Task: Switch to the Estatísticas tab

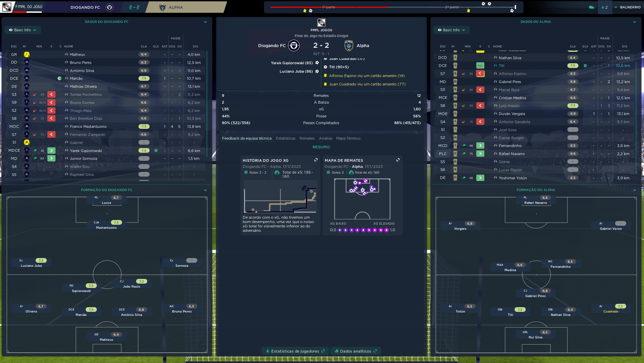Action: 285,138
